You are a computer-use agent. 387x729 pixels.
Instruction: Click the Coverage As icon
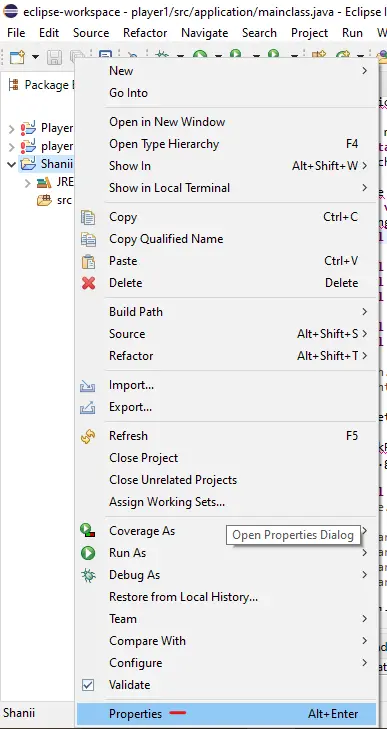tap(88, 530)
